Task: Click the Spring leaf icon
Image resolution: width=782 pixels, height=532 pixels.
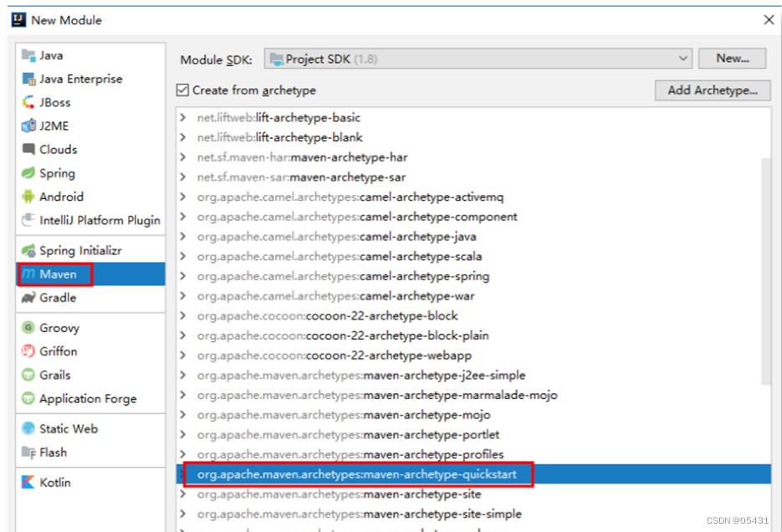Action: (x=28, y=173)
